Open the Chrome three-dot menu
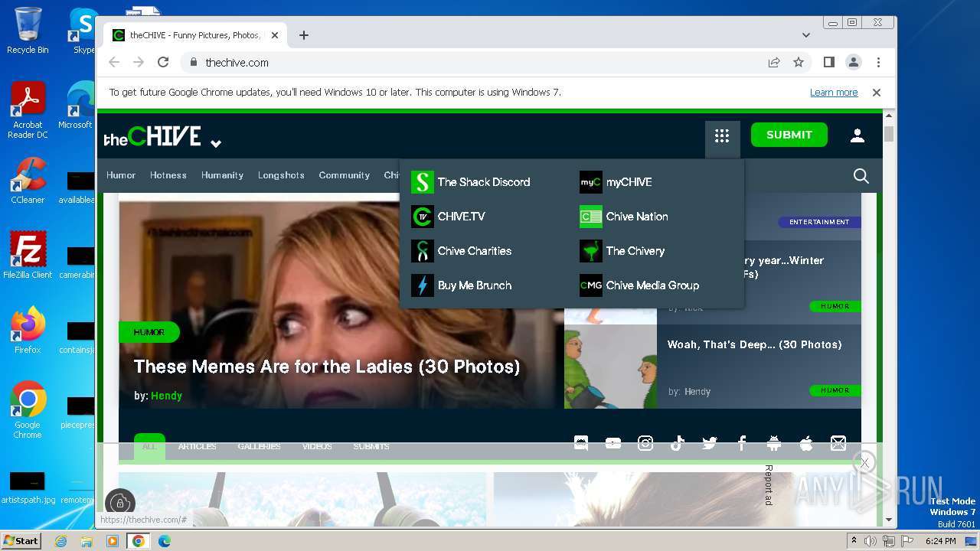This screenshot has width=980, height=551. tap(878, 62)
